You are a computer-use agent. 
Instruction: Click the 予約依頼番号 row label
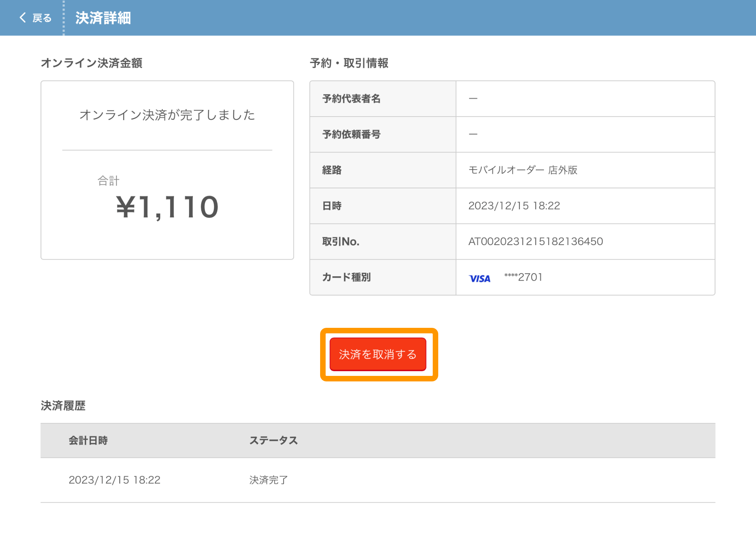[x=351, y=134]
